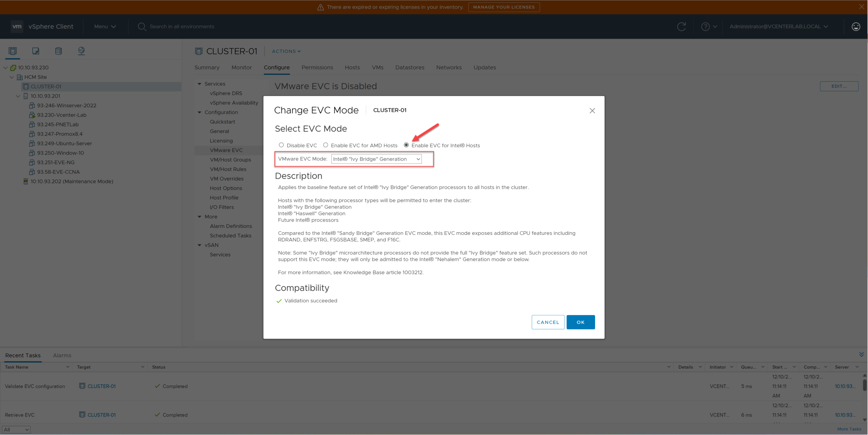This screenshot has width=868, height=435.
Task: Select Enable EVC for AMD Hosts
Action: point(325,145)
